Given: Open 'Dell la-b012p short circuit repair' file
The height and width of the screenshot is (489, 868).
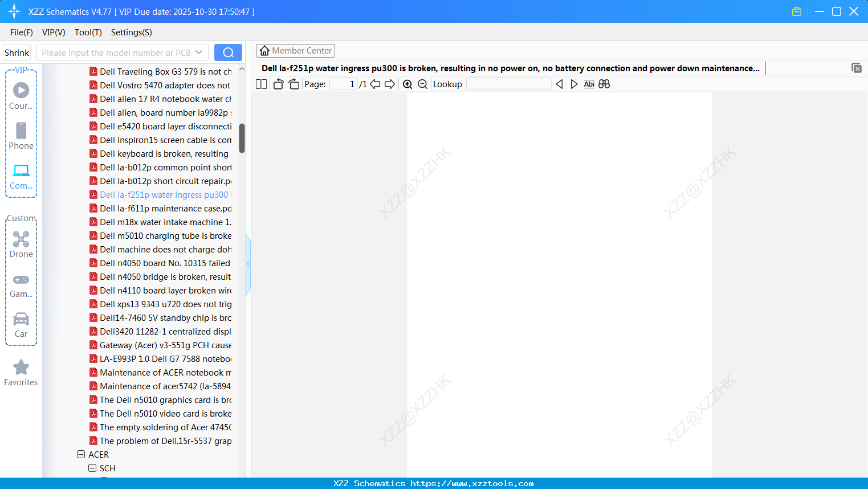Looking at the screenshot, I should [x=161, y=181].
